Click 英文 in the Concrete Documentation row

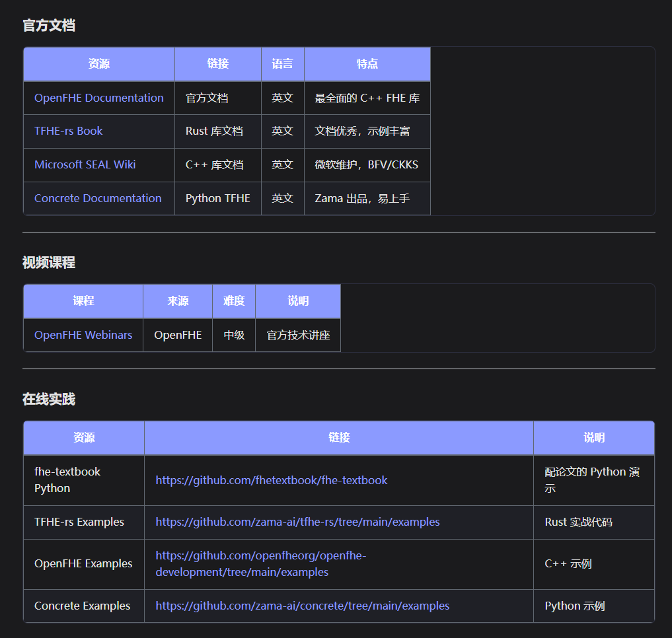[282, 198]
